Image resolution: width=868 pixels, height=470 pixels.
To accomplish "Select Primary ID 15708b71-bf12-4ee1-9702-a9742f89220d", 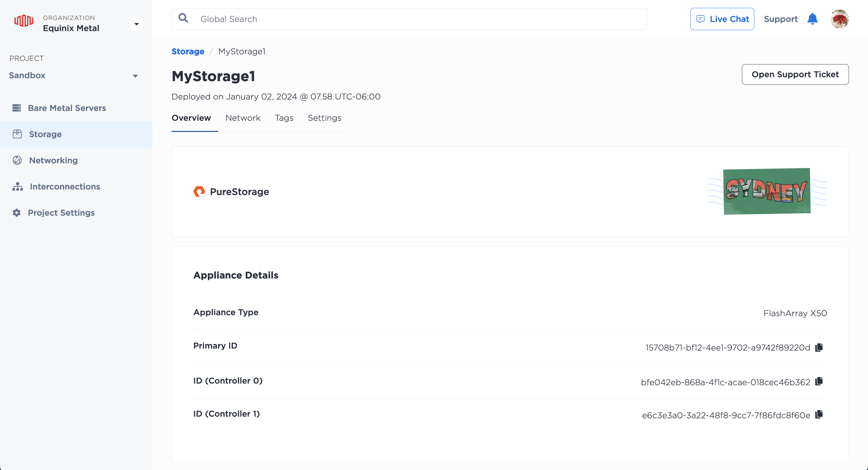I will pos(728,348).
